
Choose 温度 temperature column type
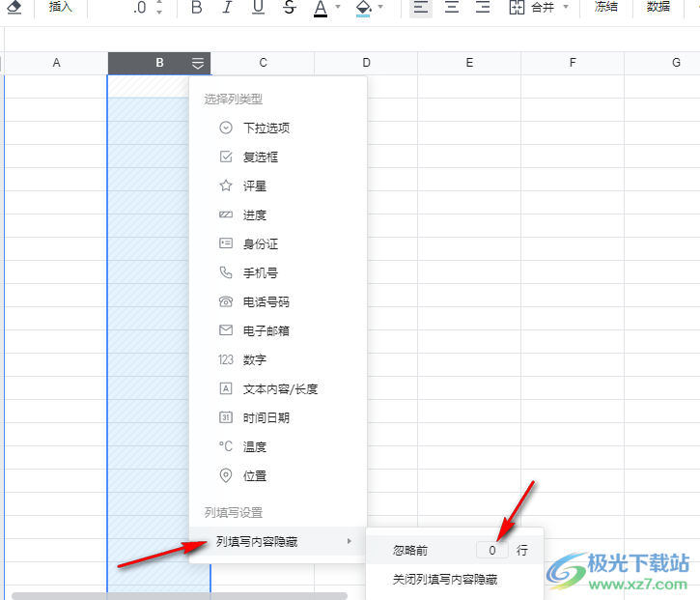tap(278, 446)
